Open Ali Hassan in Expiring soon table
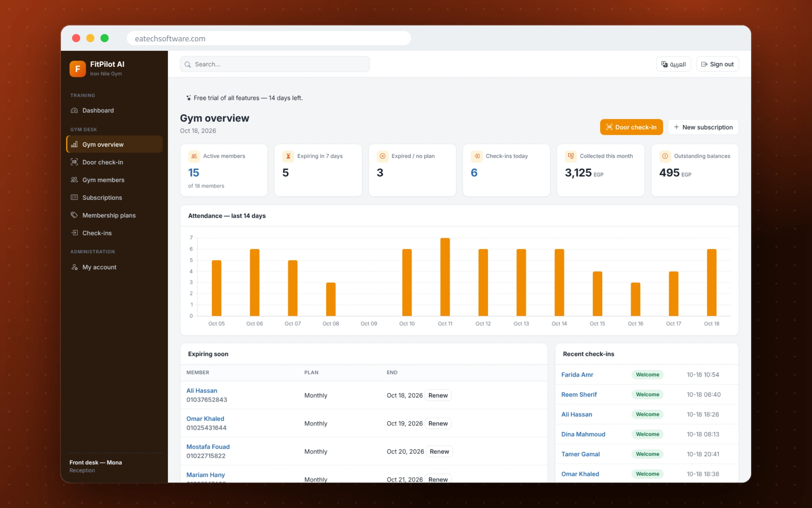Viewport: 812px width, 508px height. point(202,390)
